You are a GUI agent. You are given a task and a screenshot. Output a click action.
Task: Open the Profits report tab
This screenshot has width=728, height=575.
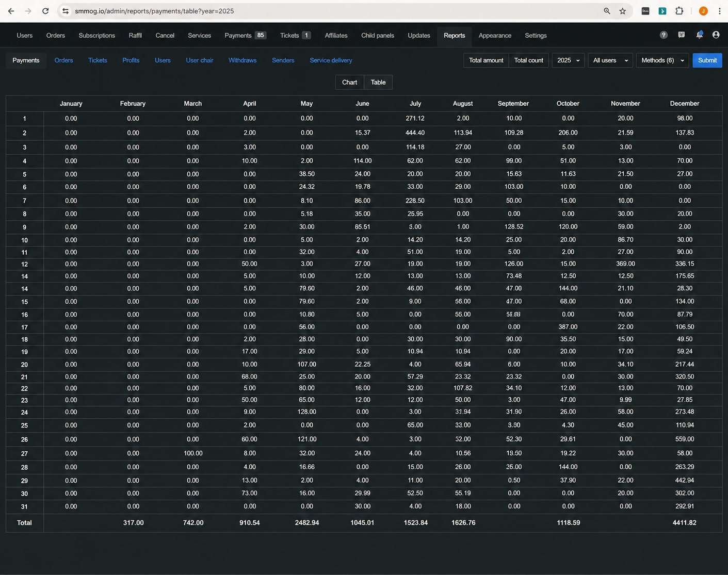click(131, 60)
